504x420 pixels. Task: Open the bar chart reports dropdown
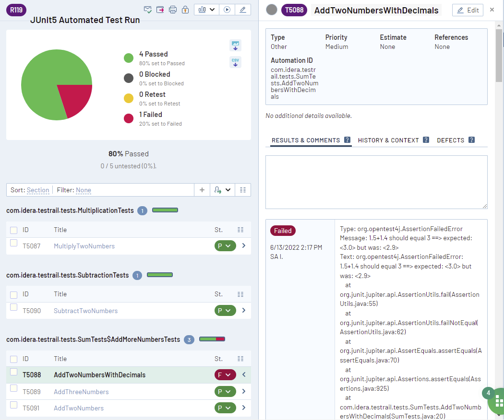click(x=207, y=10)
